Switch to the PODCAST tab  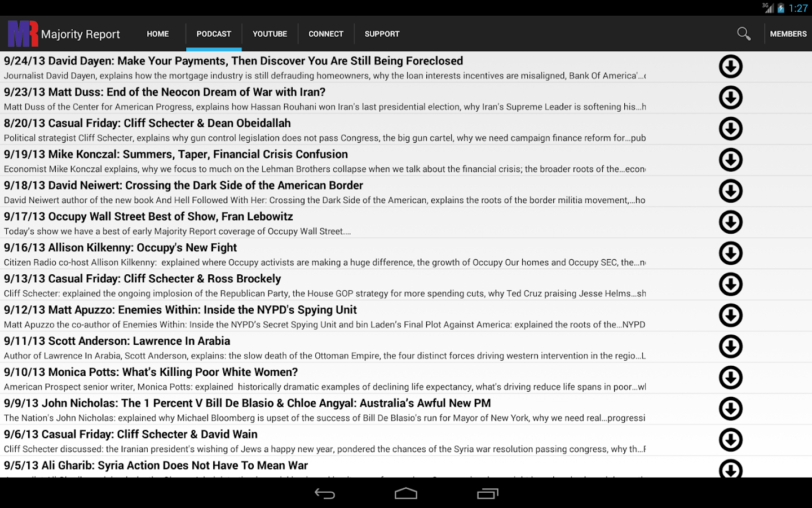coord(213,33)
